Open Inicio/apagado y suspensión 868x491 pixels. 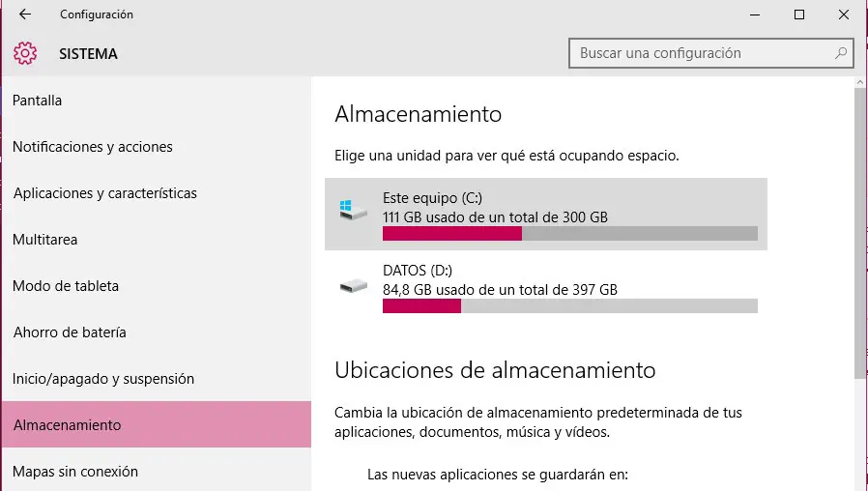click(x=103, y=379)
